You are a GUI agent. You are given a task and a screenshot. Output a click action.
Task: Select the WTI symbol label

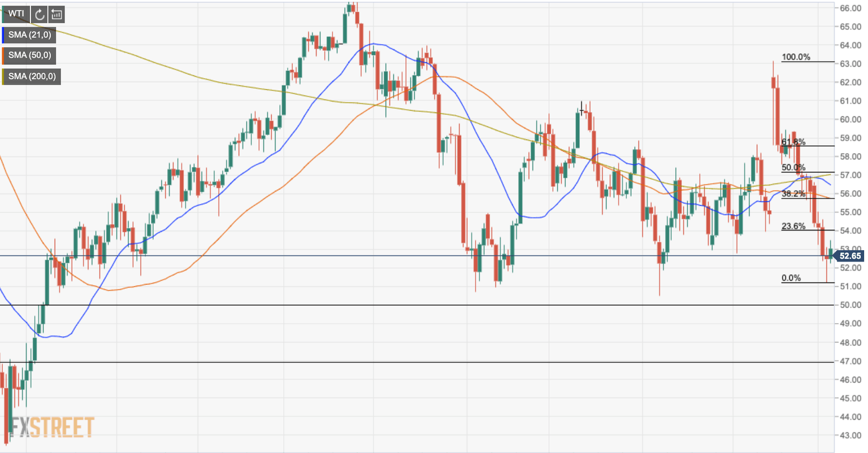click(x=16, y=14)
